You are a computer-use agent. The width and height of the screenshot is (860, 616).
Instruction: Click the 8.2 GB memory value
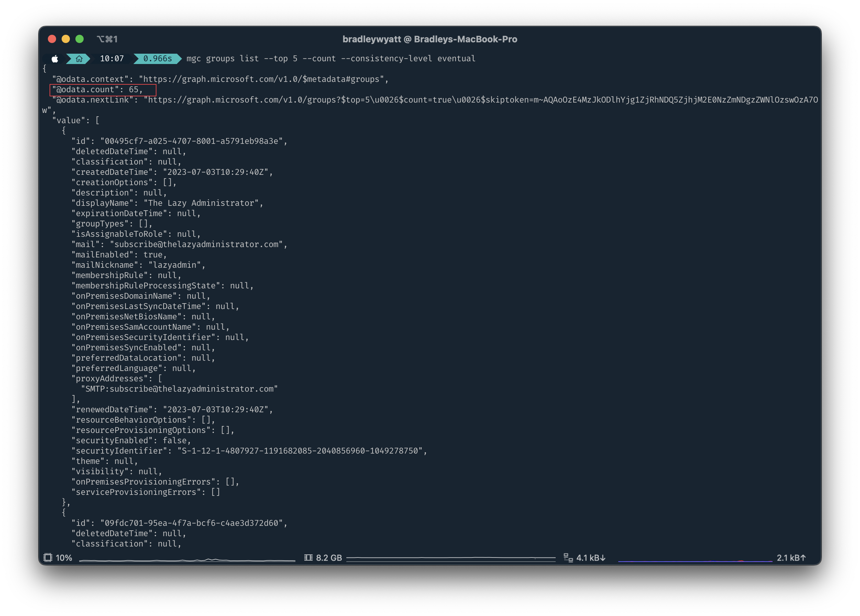point(329,557)
